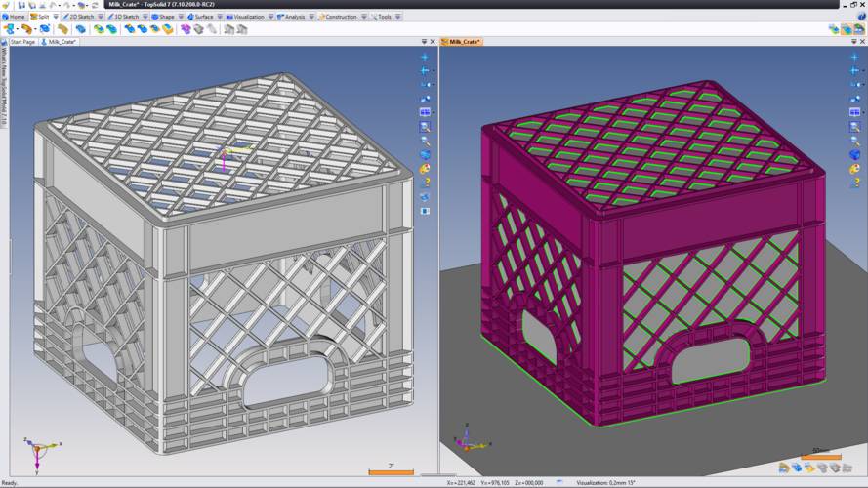
Task: Click the blue cube rendering icon in right viewport
Action: tap(855, 154)
